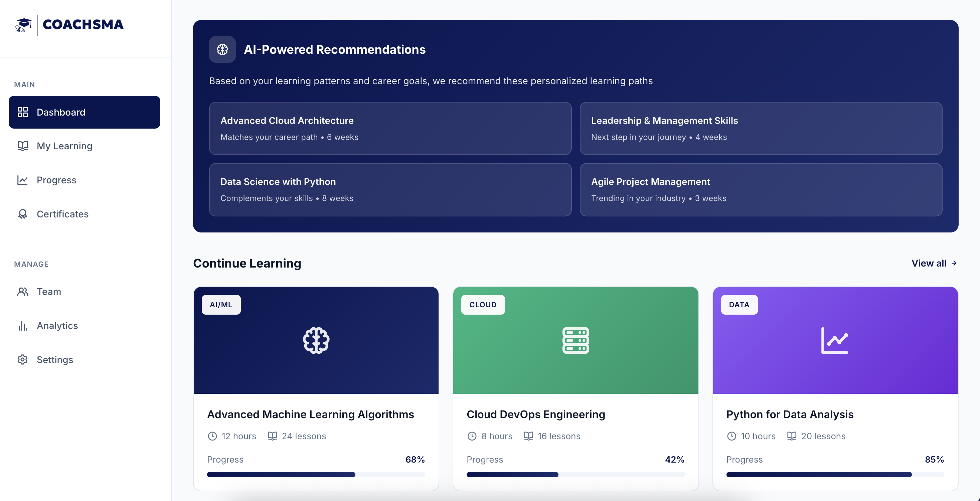The width and height of the screenshot is (980, 501).
Task: Click the brain icon on Advanced Machine Learning card
Action: (x=316, y=340)
